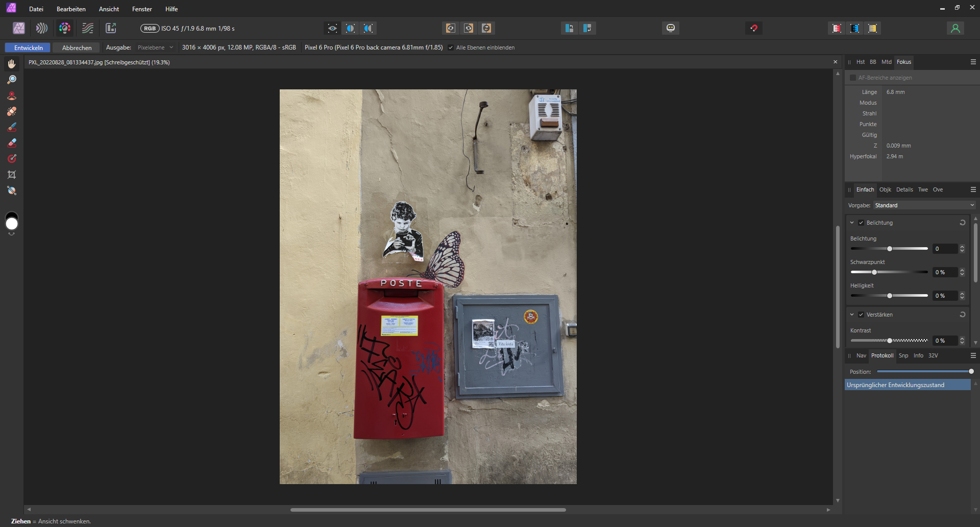Show clipped tones yellow icon

click(872, 28)
